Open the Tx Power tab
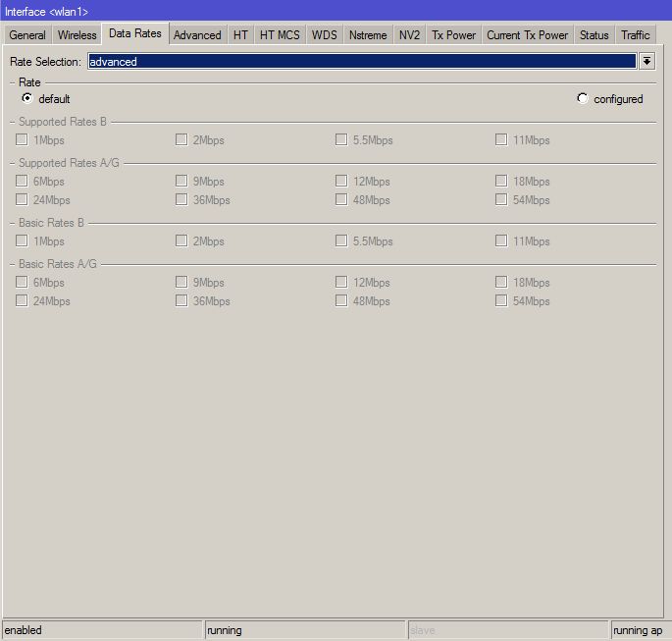This screenshot has width=672, height=641. click(x=453, y=35)
